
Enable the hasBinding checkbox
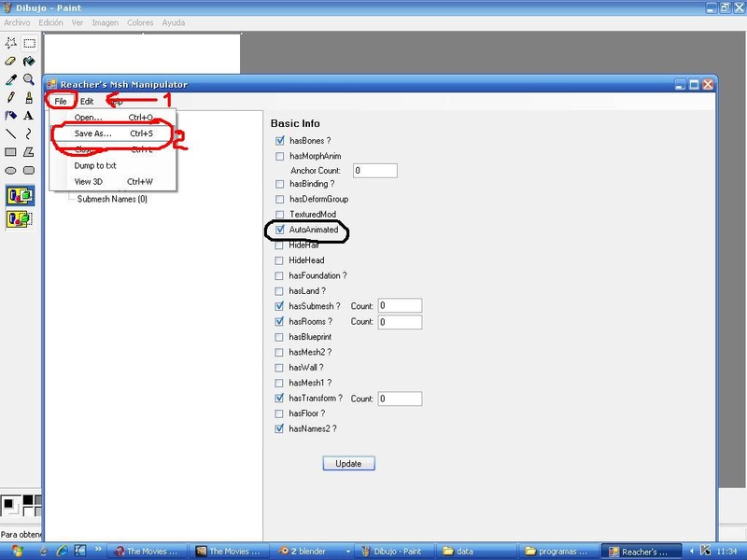point(279,184)
